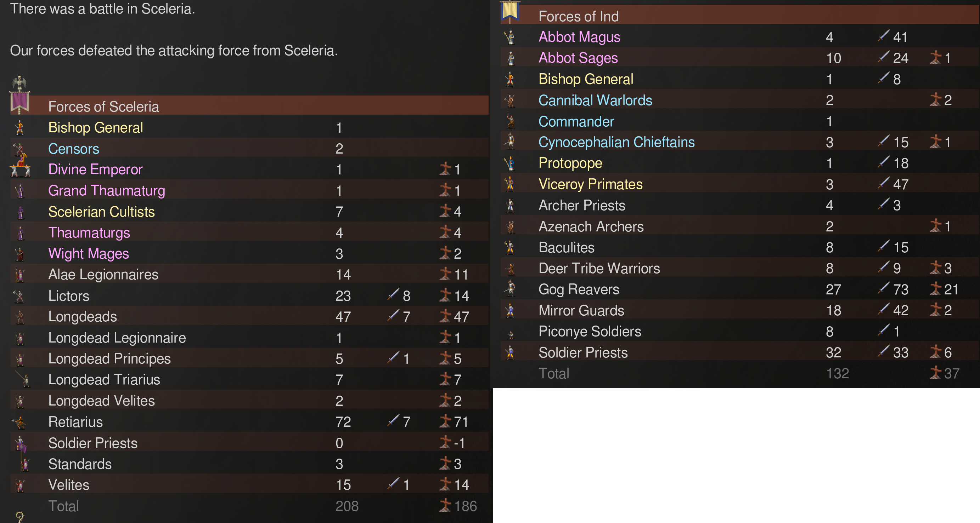The width and height of the screenshot is (980, 523).
Task: Open the Grand Thaumaturg commander entry
Action: pos(107,190)
